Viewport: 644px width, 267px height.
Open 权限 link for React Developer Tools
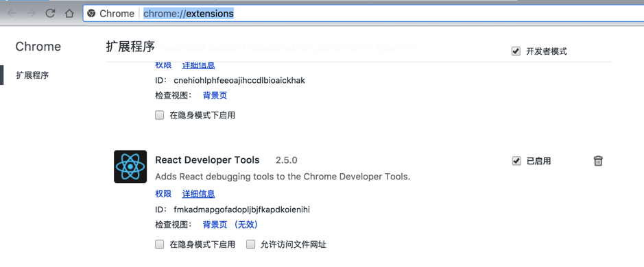[163, 194]
